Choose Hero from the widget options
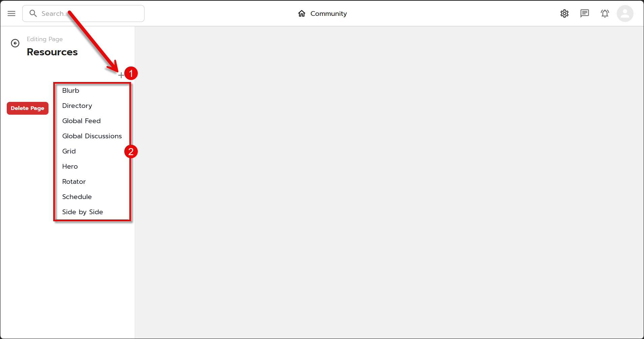The image size is (644, 339). click(70, 166)
